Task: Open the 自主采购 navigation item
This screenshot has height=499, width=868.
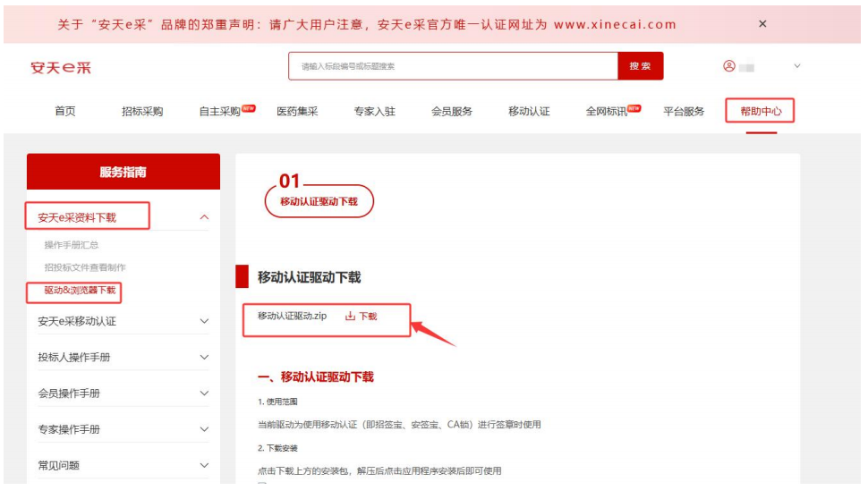Action: click(220, 111)
